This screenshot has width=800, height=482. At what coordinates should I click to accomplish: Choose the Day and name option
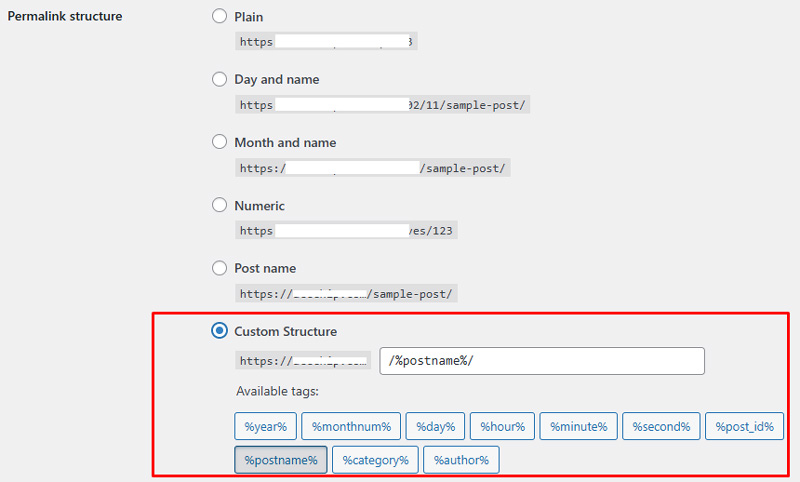tap(220, 79)
